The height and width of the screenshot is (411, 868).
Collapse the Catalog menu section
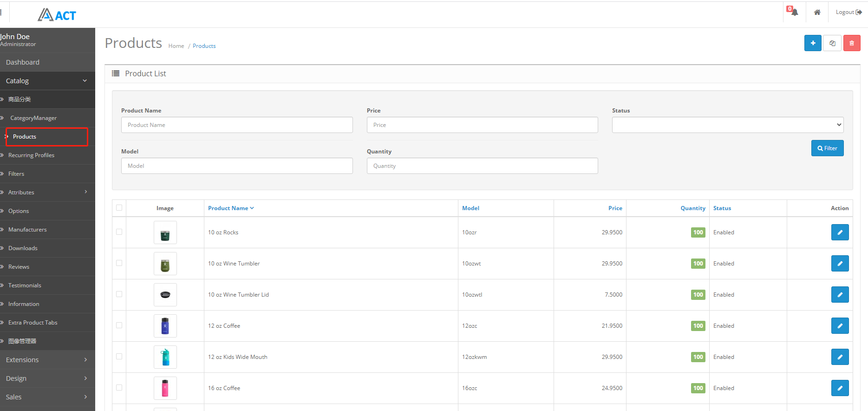(47, 81)
